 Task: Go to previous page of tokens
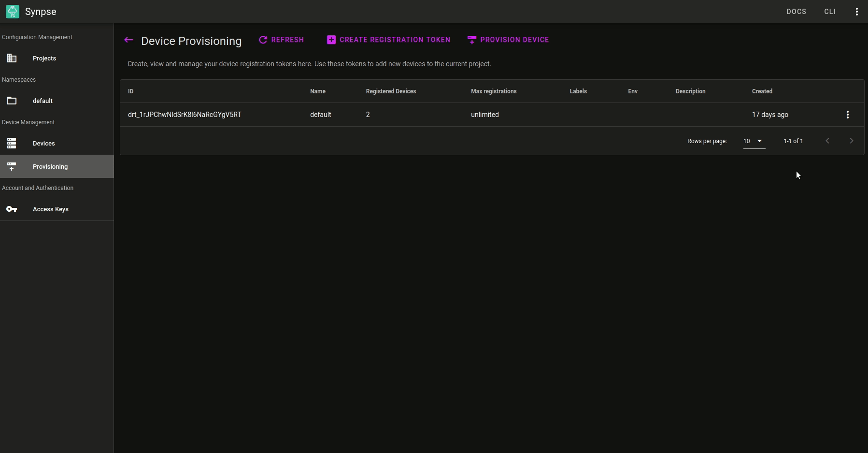point(827,141)
